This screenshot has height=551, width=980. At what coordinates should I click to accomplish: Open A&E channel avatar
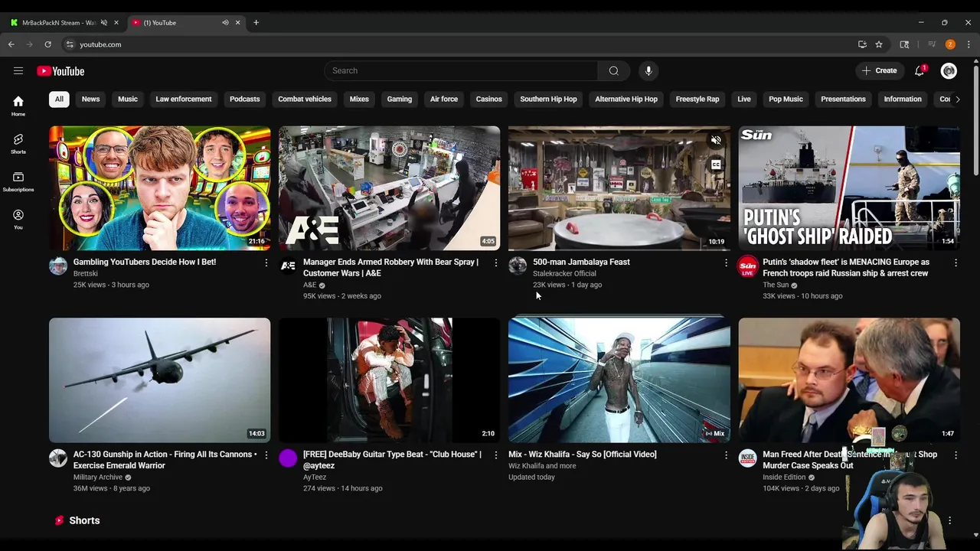point(288,266)
